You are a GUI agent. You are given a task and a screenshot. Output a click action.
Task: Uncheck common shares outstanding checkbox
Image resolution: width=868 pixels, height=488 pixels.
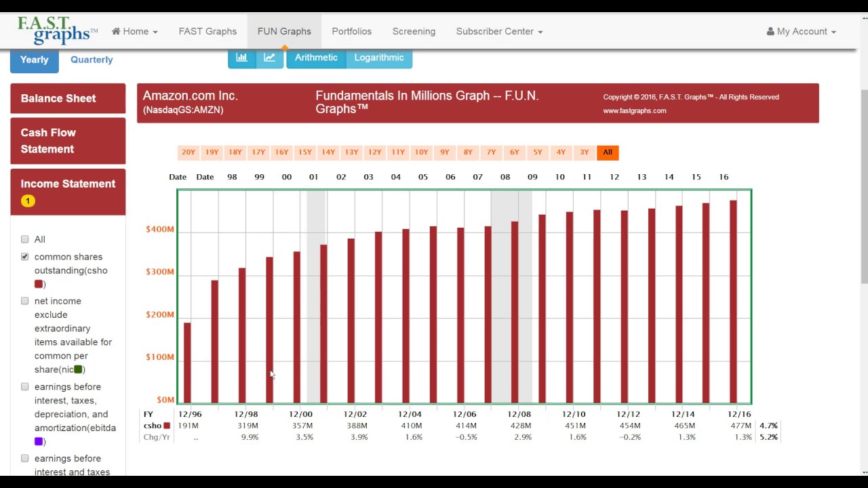(x=25, y=257)
